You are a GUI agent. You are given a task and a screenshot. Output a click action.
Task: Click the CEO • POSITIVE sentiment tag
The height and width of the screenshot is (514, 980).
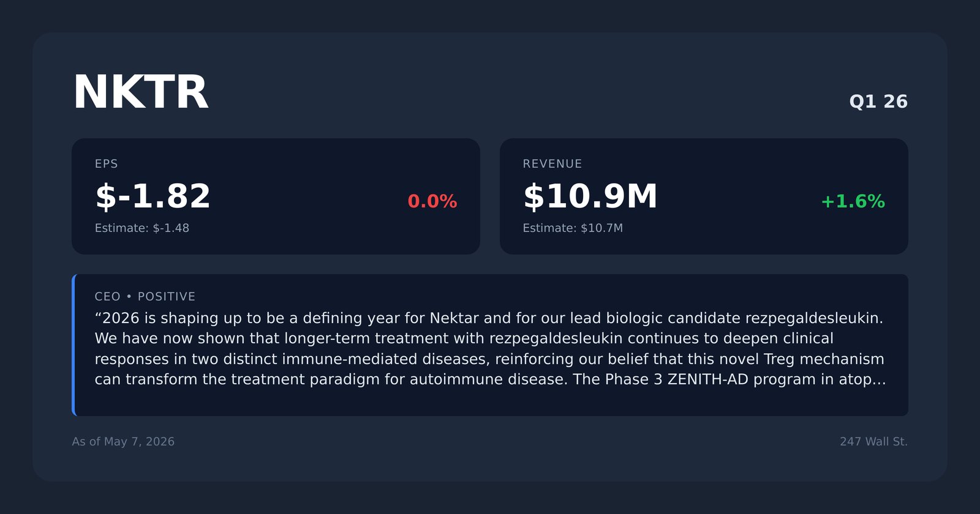coord(145,297)
